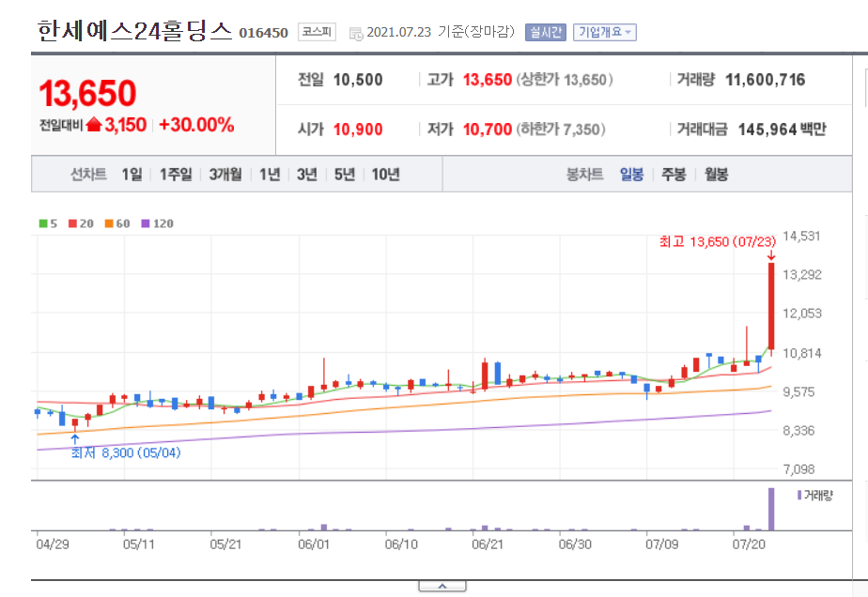Click the 최저 8,300 (05/04) low marker
The width and height of the screenshot is (868, 597).
126,453
